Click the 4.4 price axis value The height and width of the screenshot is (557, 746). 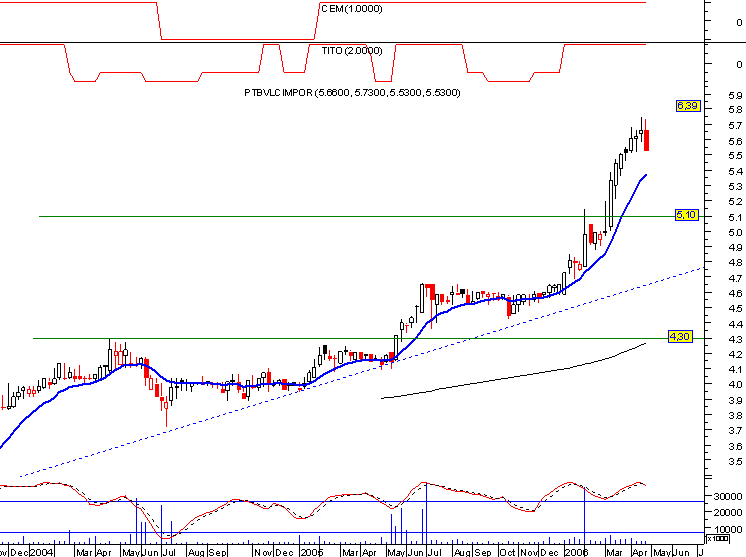point(735,324)
